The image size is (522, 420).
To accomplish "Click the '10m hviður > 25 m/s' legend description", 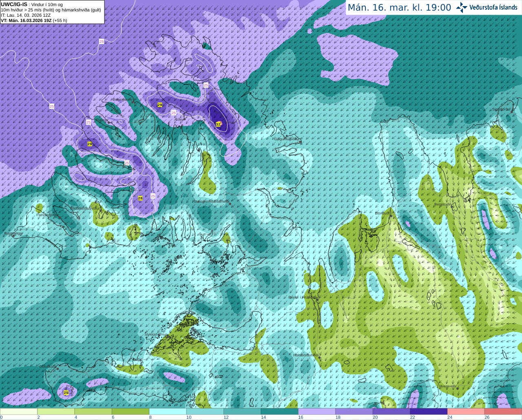I will click(x=51, y=10).
